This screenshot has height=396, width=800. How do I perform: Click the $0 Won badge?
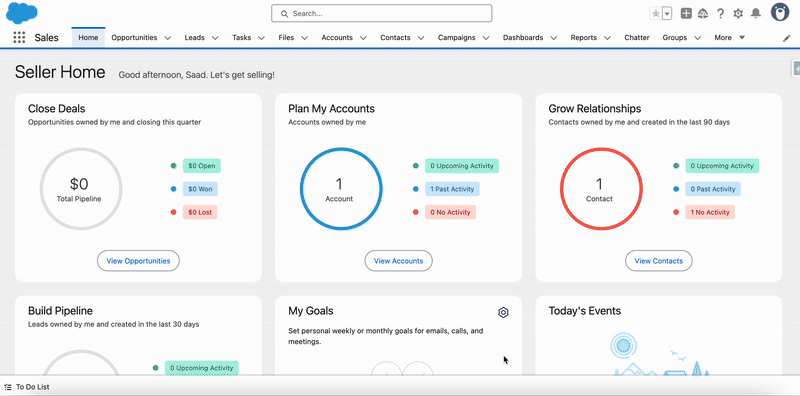coord(200,189)
